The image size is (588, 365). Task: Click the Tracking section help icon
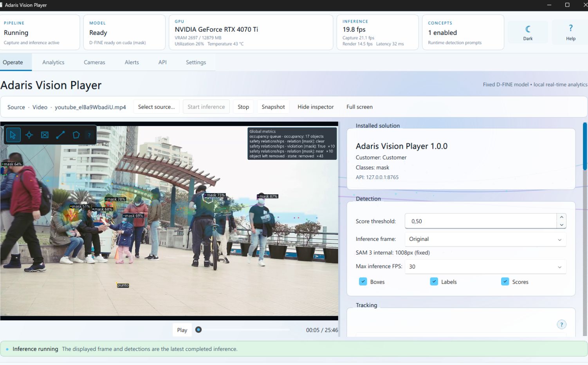561,324
